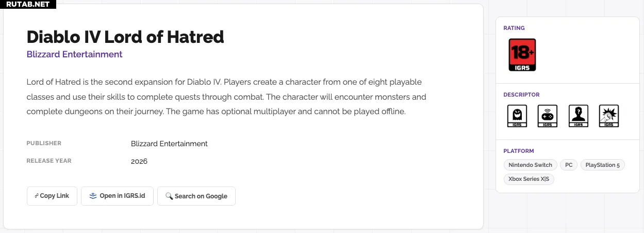Select the Nintendo Switch platform tag

coord(530,165)
